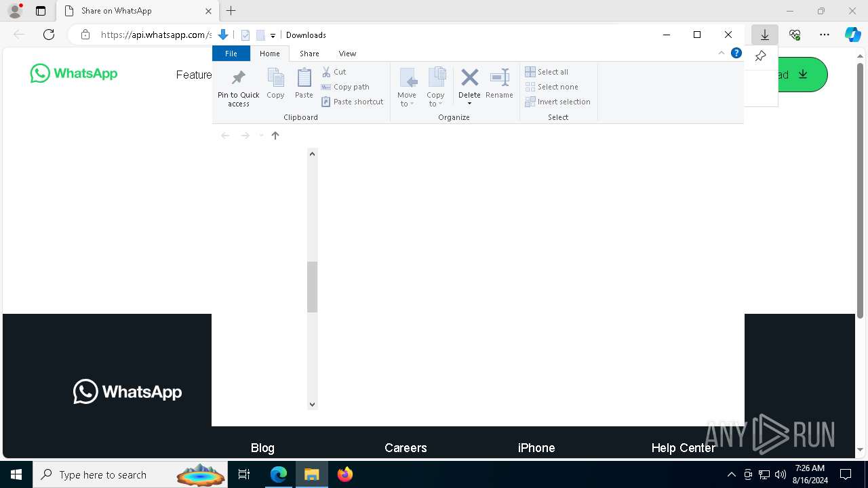The image size is (868, 488).
Task: Expand the Delete options arrow
Action: (469, 104)
